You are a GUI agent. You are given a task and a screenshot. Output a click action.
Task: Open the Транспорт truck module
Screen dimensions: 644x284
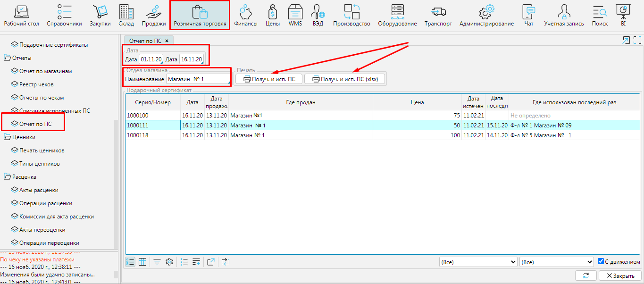[x=438, y=15]
